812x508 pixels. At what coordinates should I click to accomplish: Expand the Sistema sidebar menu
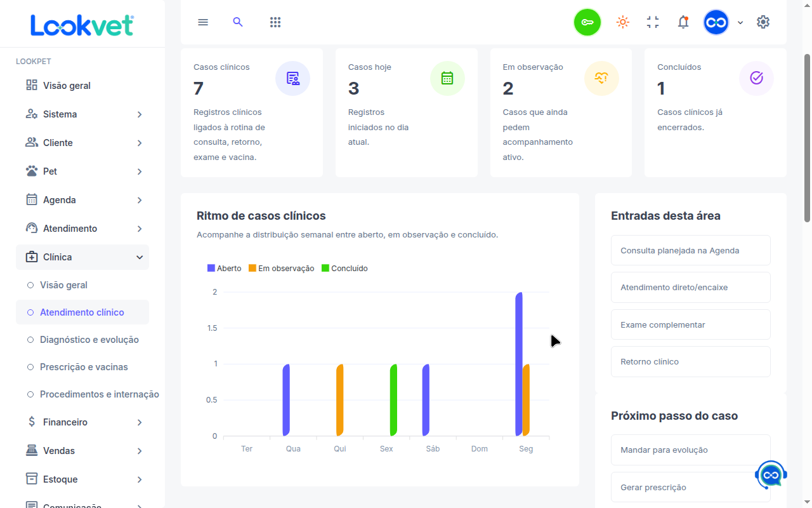point(82,114)
